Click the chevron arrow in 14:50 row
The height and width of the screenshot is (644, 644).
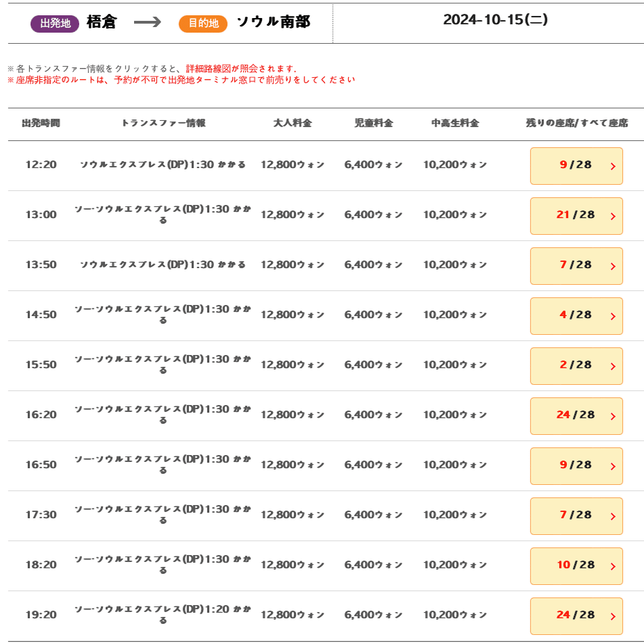coord(613,316)
